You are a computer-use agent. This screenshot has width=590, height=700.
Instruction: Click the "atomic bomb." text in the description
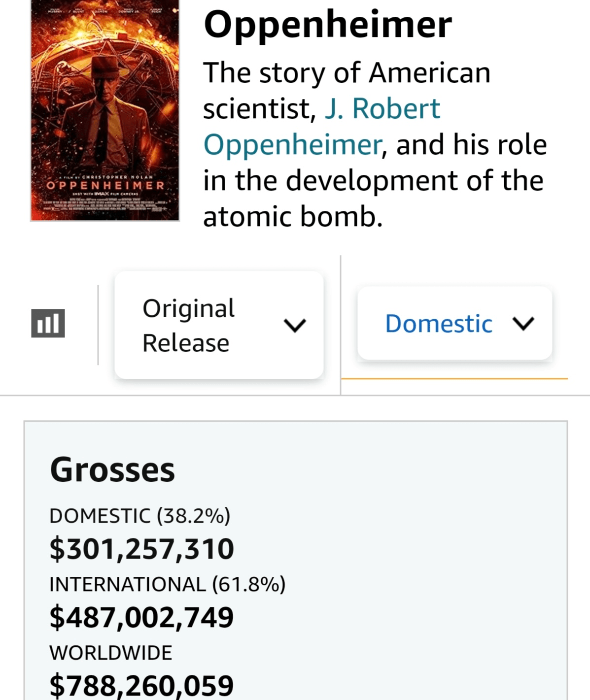pyautogui.click(x=293, y=217)
